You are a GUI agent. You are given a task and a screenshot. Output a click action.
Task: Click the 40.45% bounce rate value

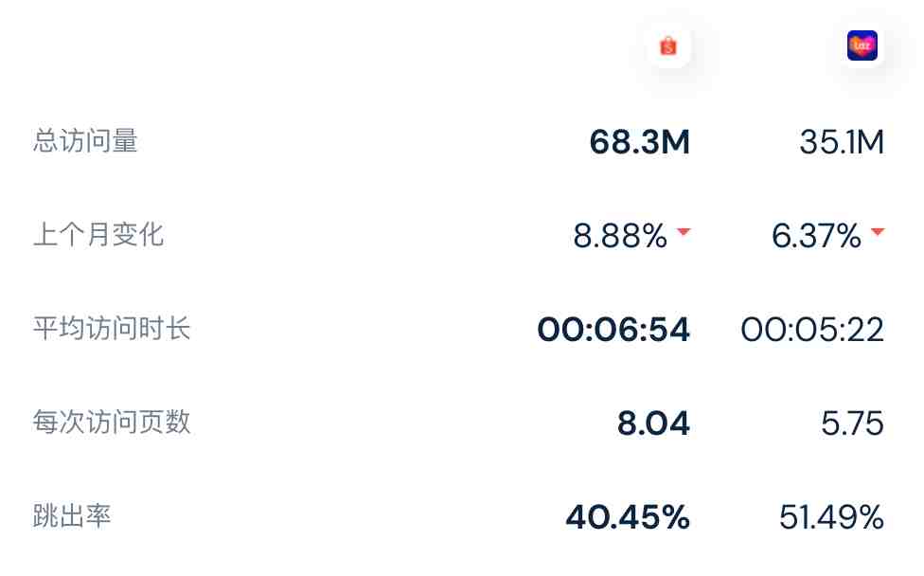[628, 517]
